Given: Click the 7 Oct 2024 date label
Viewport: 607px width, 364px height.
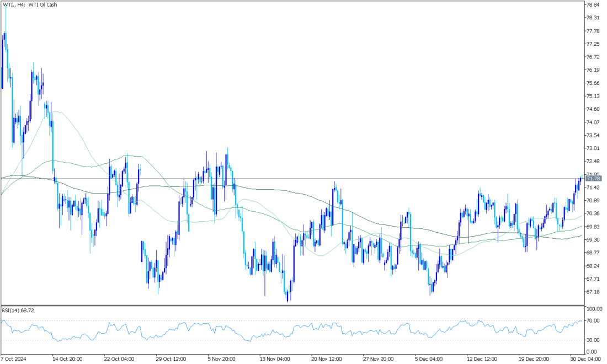Looking at the screenshot, I should [14, 359].
